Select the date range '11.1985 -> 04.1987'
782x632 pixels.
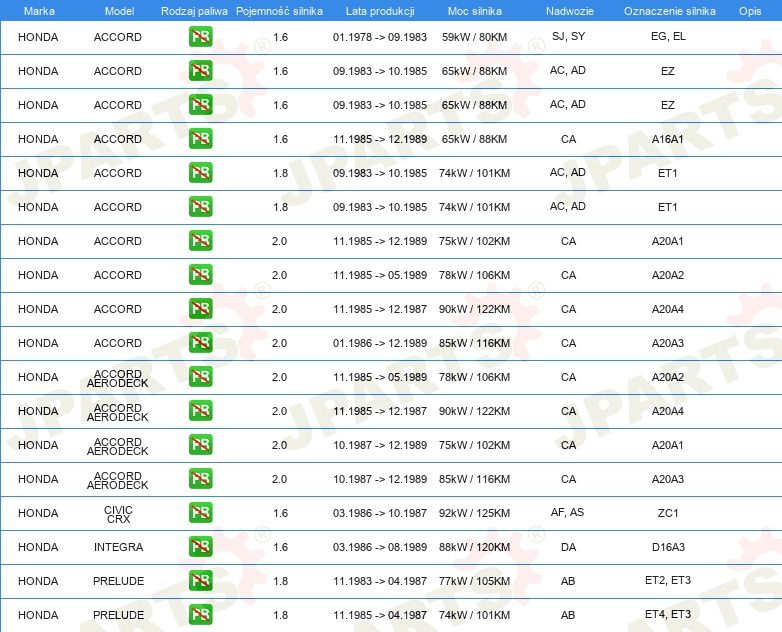tap(380, 615)
